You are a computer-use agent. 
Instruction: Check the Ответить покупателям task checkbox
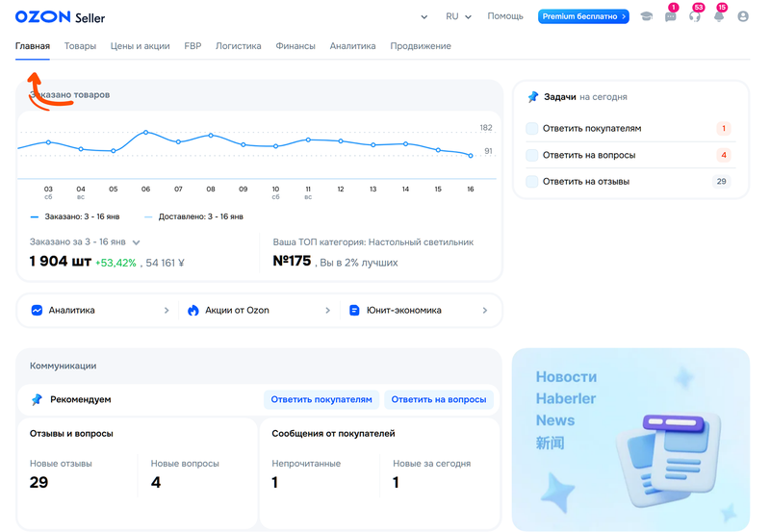pos(532,129)
